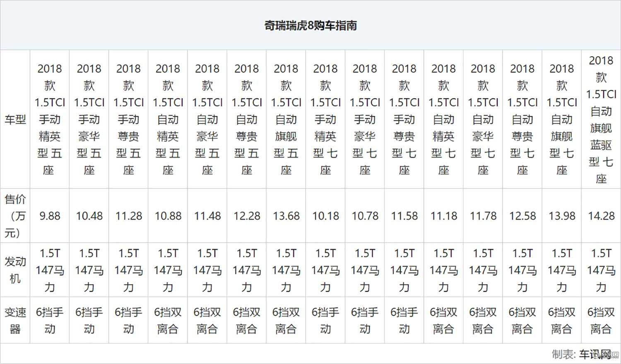This screenshot has height=364, width=621.
Task: Click the 6挡双离合 cell under price 13.68
Action: 286,321
